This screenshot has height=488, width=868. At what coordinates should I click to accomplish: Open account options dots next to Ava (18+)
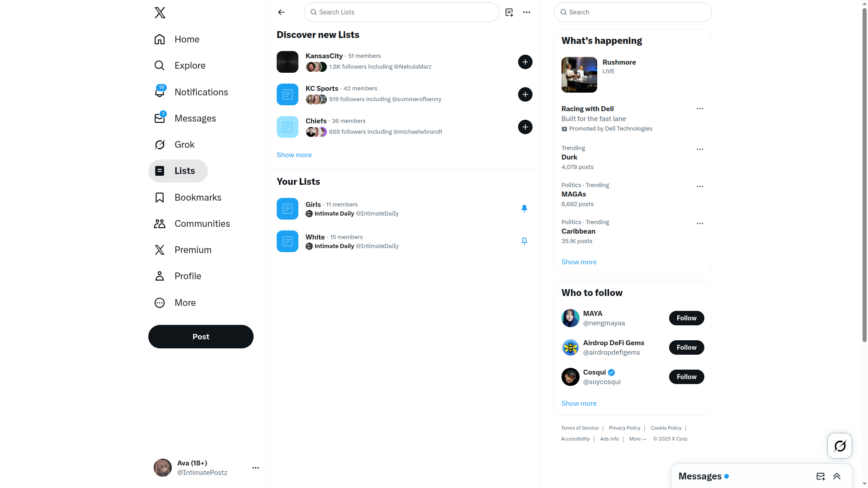coord(255,468)
